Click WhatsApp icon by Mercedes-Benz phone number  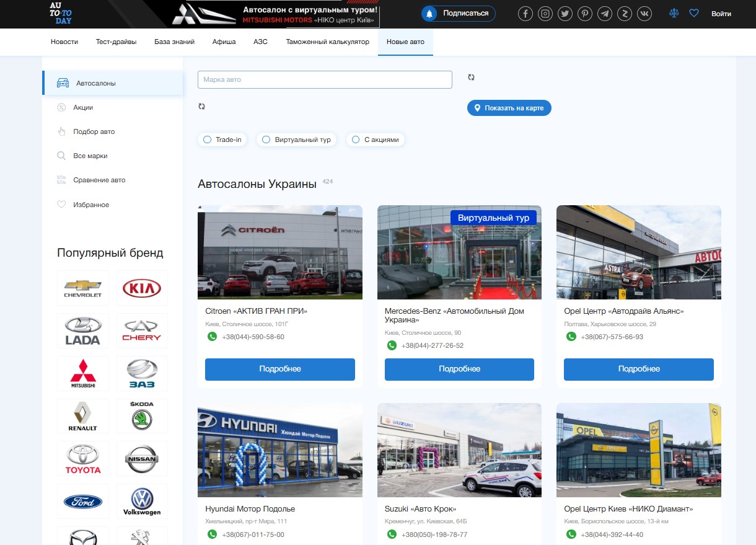coord(392,345)
